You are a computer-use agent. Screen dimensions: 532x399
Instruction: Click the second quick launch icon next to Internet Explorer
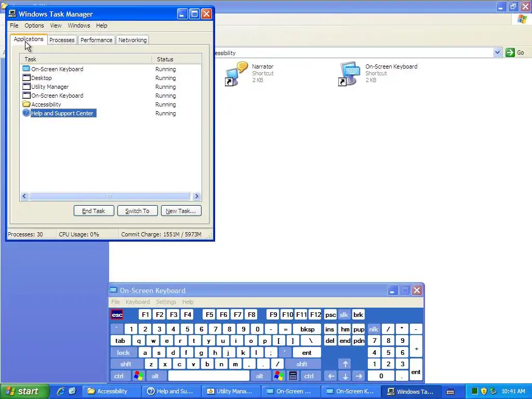72,391
